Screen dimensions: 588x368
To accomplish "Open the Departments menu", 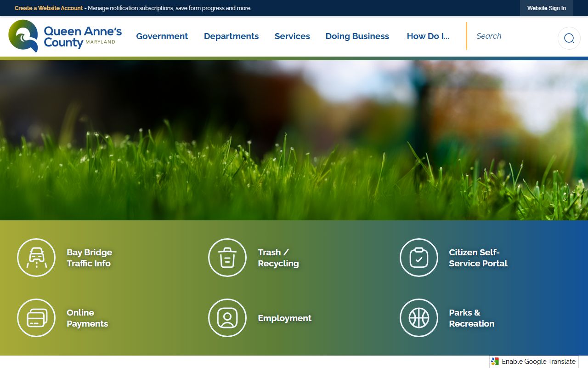I will pyautogui.click(x=232, y=36).
